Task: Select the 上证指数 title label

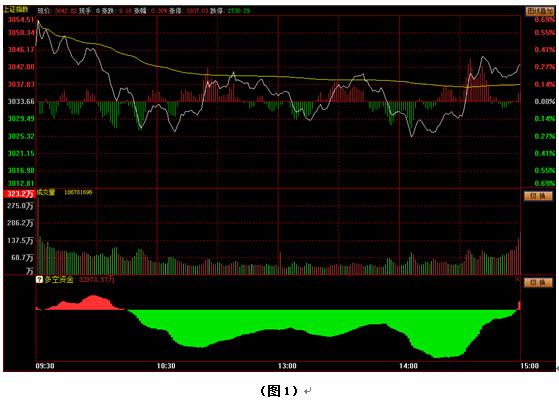Action: click(x=16, y=10)
